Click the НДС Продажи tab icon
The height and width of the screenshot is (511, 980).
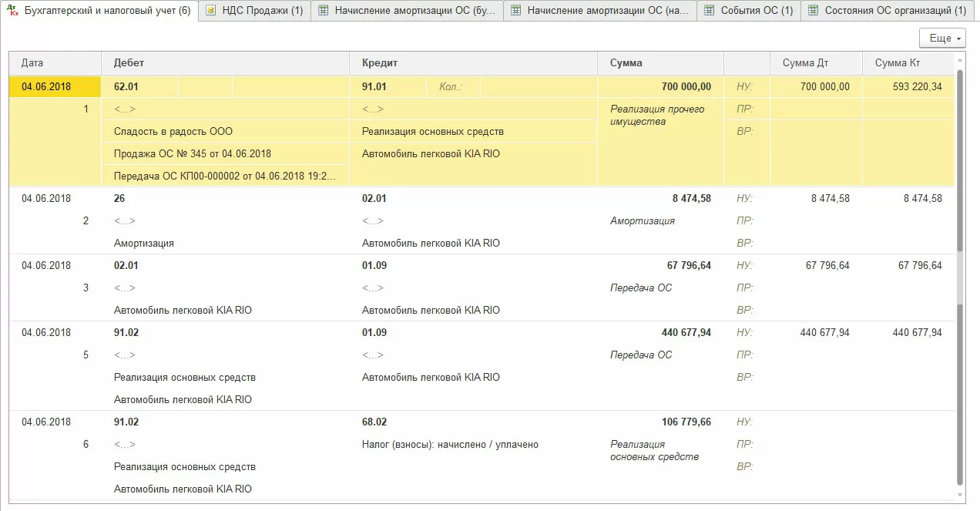tap(210, 11)
